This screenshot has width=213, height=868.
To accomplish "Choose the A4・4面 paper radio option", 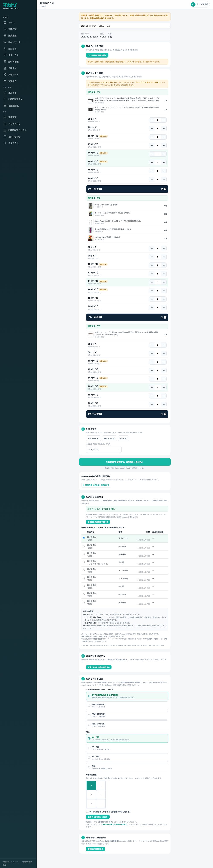I will [89, 748].
